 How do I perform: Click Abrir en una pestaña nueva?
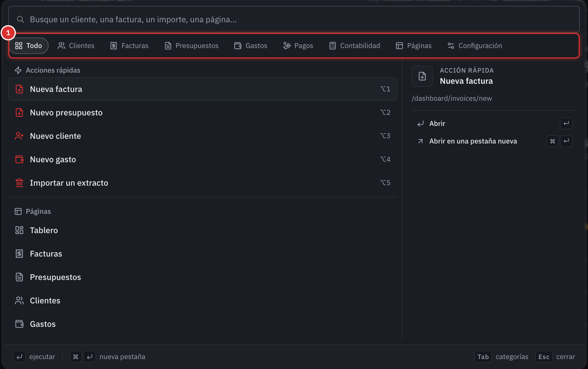pyautogui.click(x=495, y=141)
